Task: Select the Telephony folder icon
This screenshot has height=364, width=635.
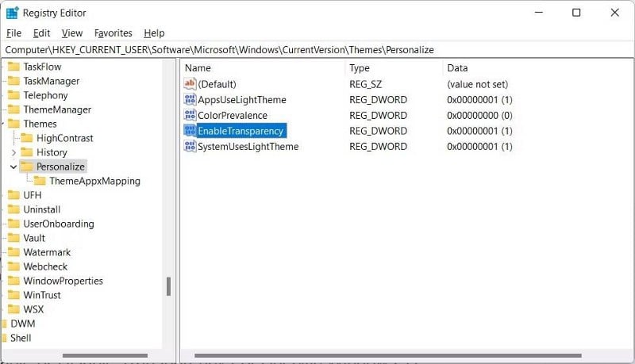Action: [13, 95]
